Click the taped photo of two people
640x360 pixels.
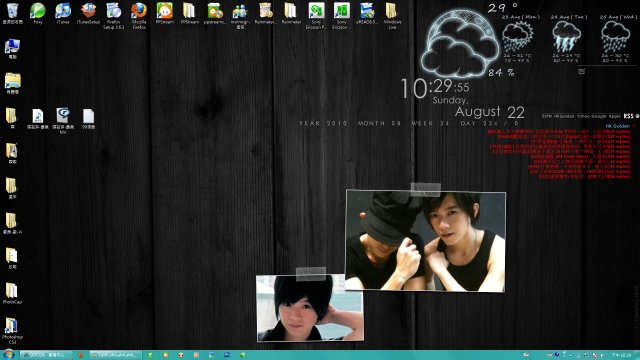(x=425, y=241)
